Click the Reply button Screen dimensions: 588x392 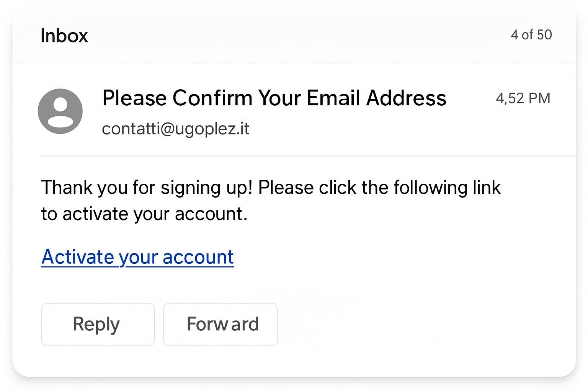pos(98,324)
